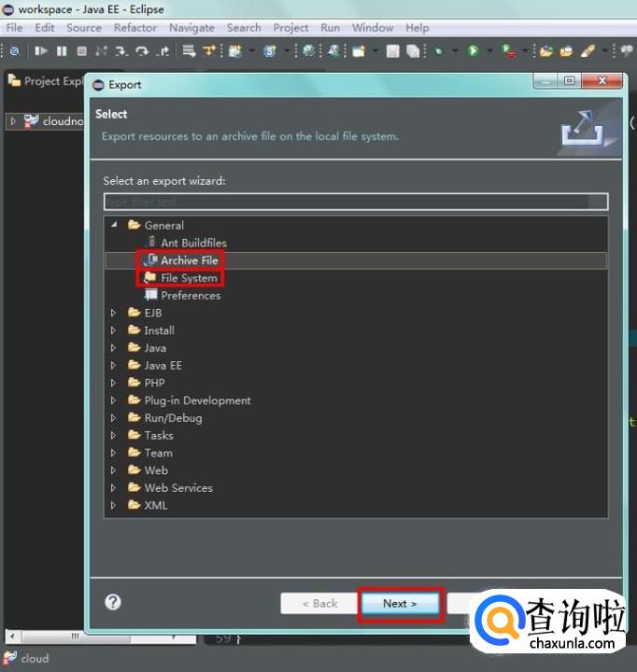This screenshot has width=637, height=672.
Task: Select the XML export category
Action: pyautogui.click(x=156, y=505)
